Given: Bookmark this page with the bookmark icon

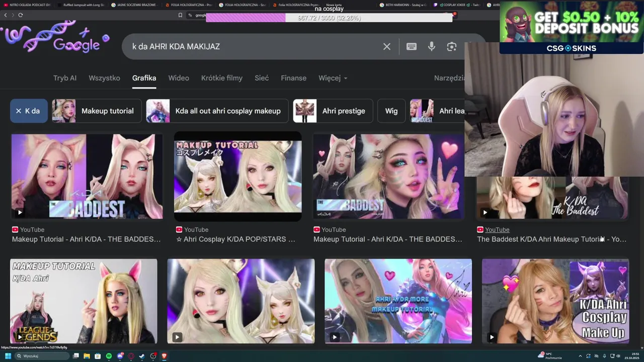Looking at the screenshot, I should tap(180, 15).
